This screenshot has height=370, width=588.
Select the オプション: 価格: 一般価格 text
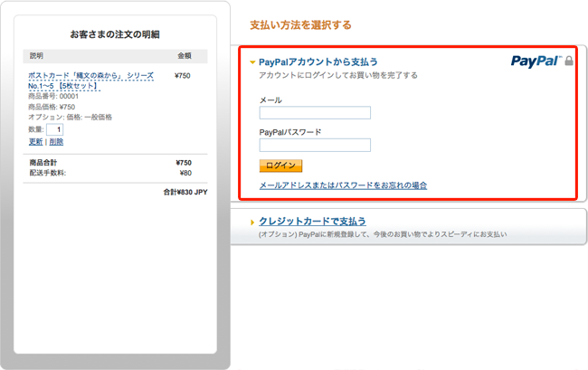point(71,118)
